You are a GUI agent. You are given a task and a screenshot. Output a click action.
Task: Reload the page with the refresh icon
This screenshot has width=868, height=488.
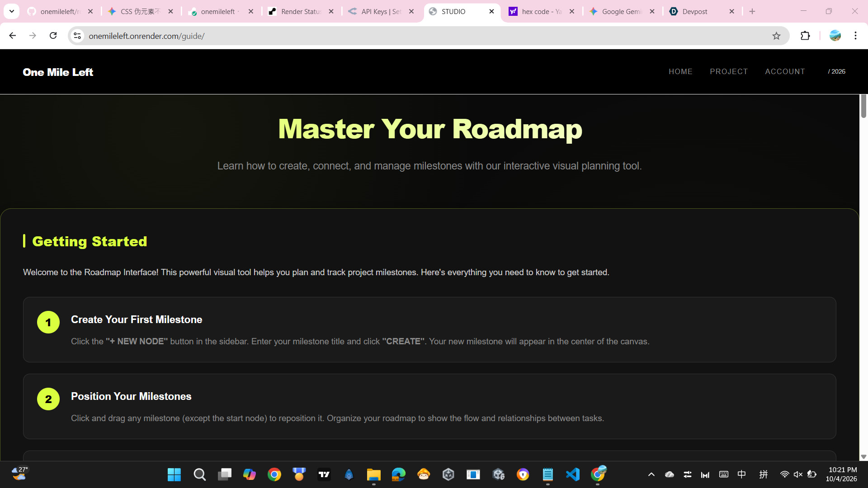pyautogui.click(x=53, y=36)
